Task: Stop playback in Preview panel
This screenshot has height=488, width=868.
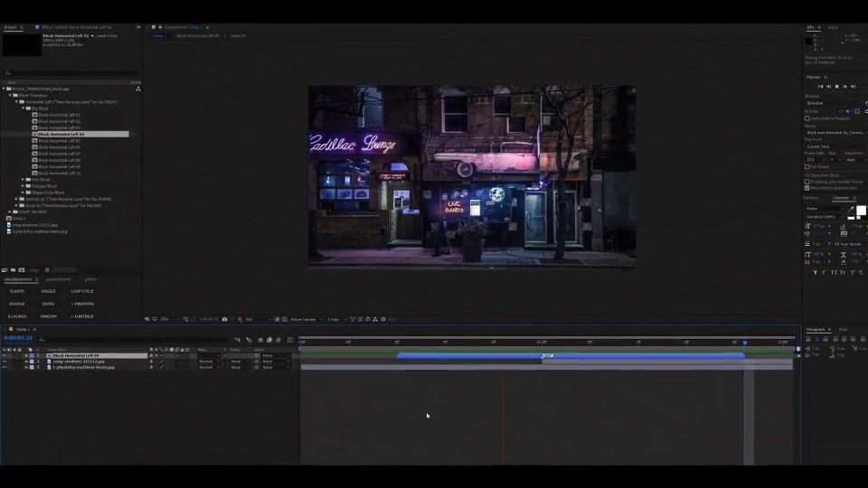Action: pyautogui.click(x=836, y=87)
